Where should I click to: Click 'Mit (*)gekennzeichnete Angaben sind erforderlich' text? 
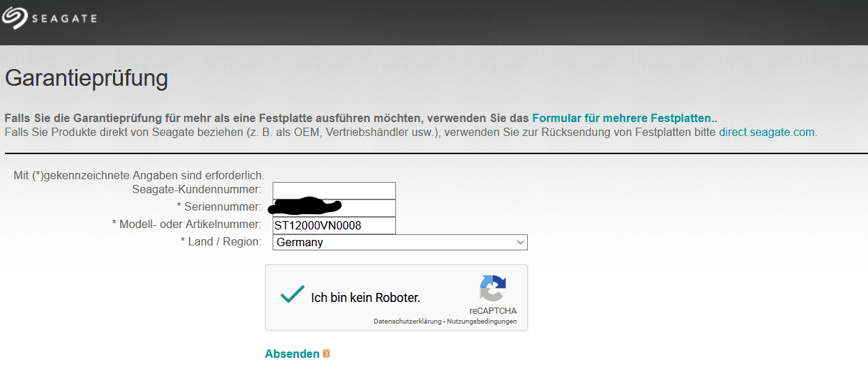139,176
